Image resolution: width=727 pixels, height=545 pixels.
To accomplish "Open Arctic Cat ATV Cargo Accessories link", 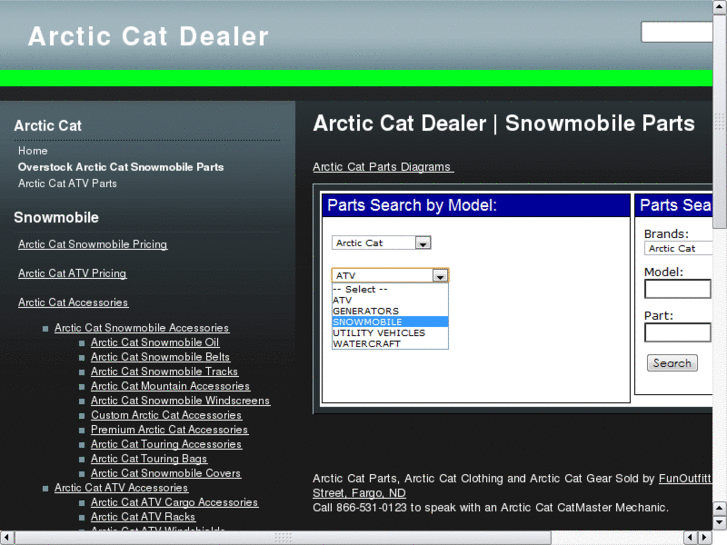I will point(174,502).
